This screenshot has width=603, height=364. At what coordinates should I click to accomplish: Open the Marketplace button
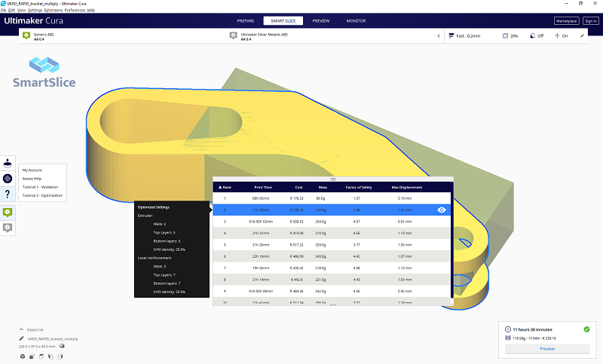pyautogui.click(x=567, y=21)
